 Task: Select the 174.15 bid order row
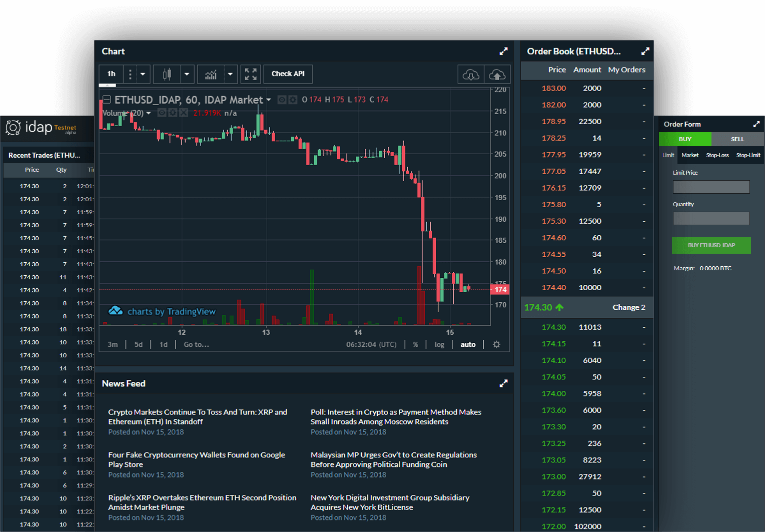tap(587, 344)
